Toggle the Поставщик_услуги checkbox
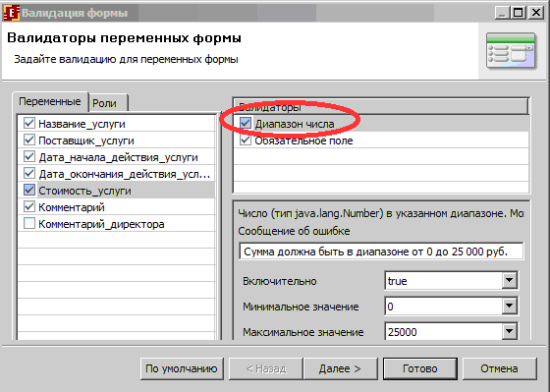Screen dimensions: 550x392 point(29,140)
